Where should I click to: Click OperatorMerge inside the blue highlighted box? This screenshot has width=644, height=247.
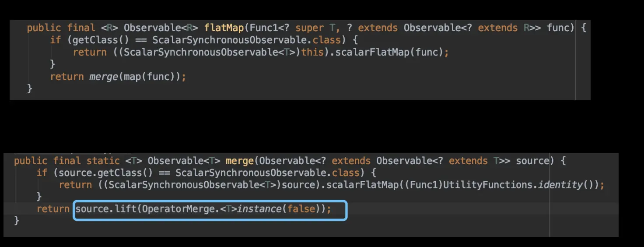click(x=178, y=209)
